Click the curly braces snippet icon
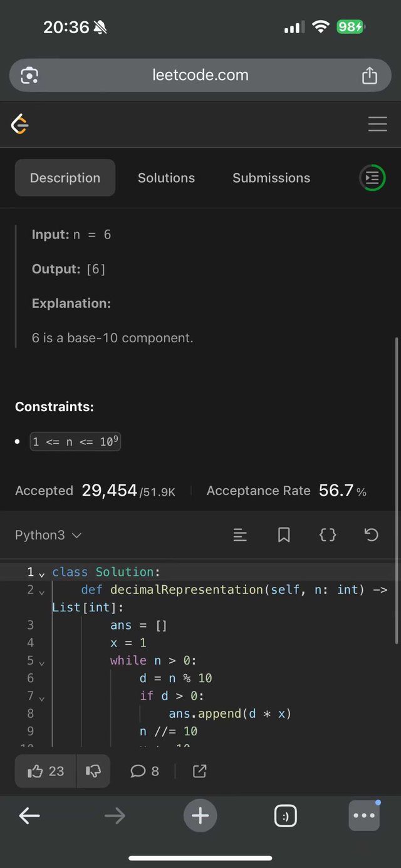 [x=328, y=535]
